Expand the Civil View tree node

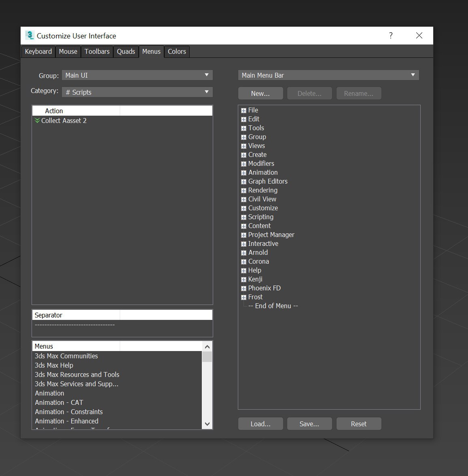pos(244,199)
